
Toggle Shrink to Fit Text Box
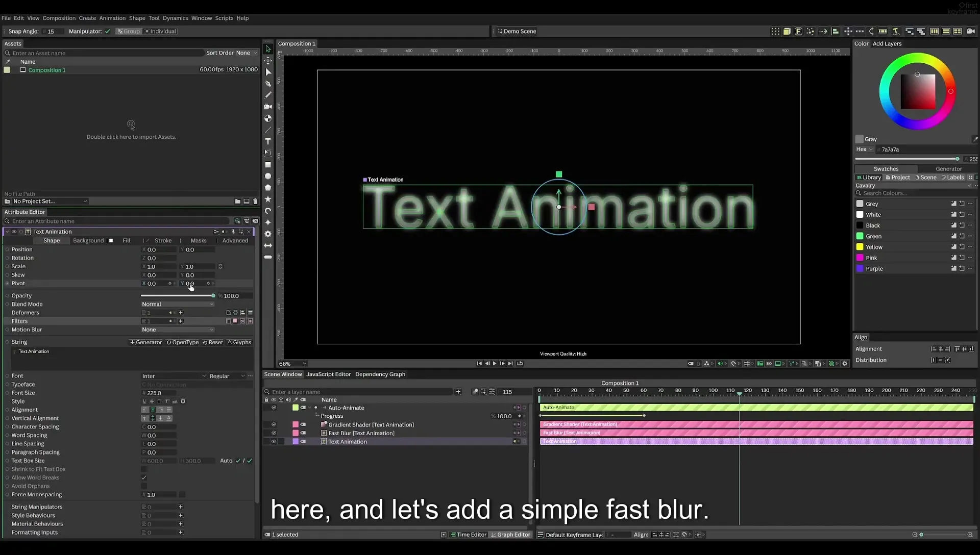pyautogui.click(x=144, y=469)
